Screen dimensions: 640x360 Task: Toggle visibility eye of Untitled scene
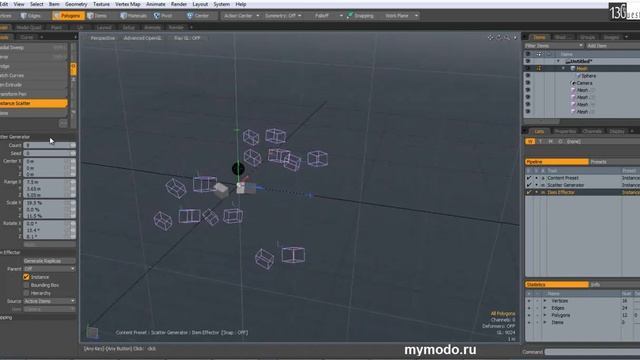(x=528, y=61)
